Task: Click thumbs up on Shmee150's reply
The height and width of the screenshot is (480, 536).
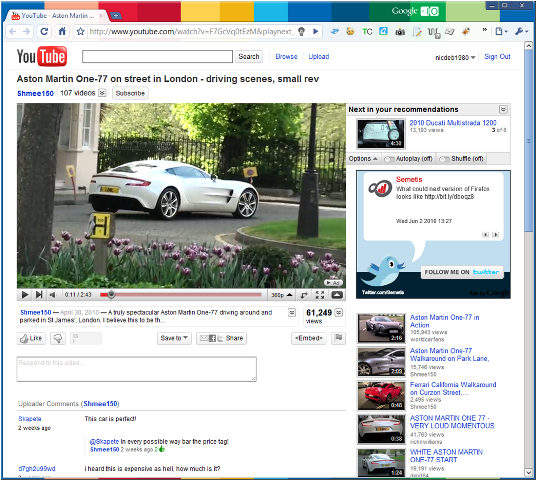Action: 162,449
